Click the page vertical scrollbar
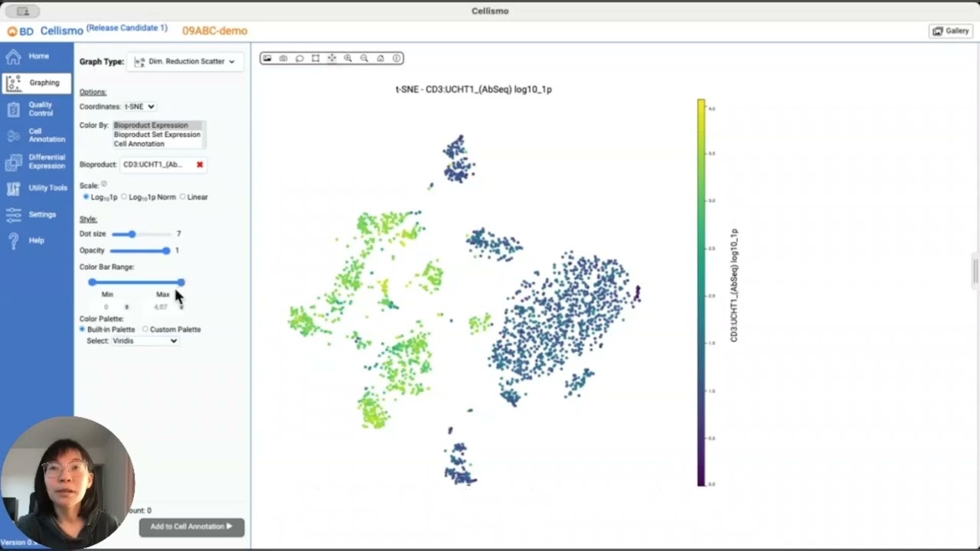Viewport: 980px width, 551px height. [x=975, y=271]
